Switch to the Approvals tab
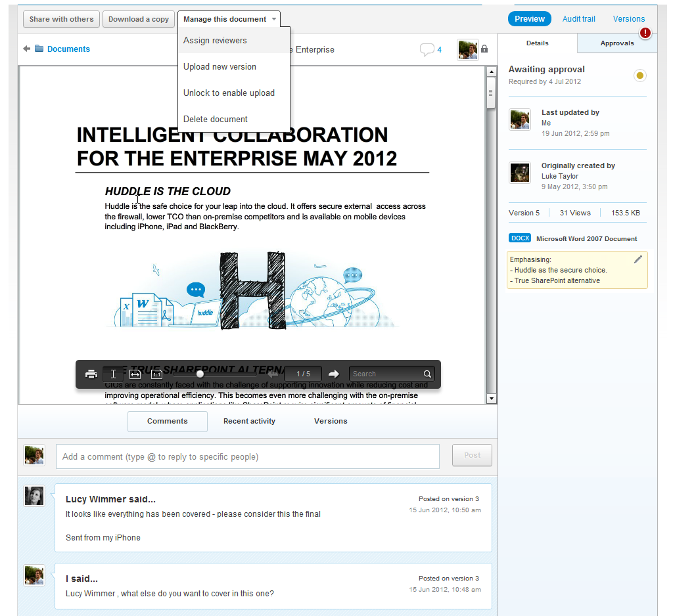 tap(616, 43)
